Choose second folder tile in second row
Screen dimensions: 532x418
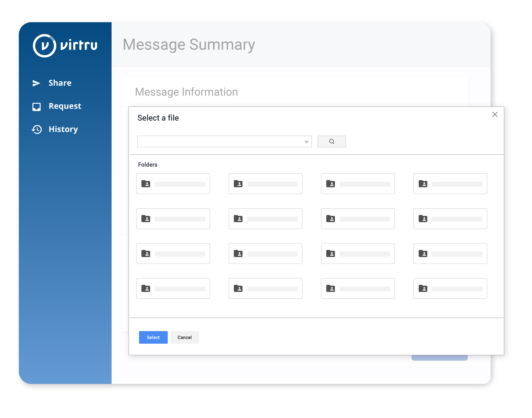(265, 218)
